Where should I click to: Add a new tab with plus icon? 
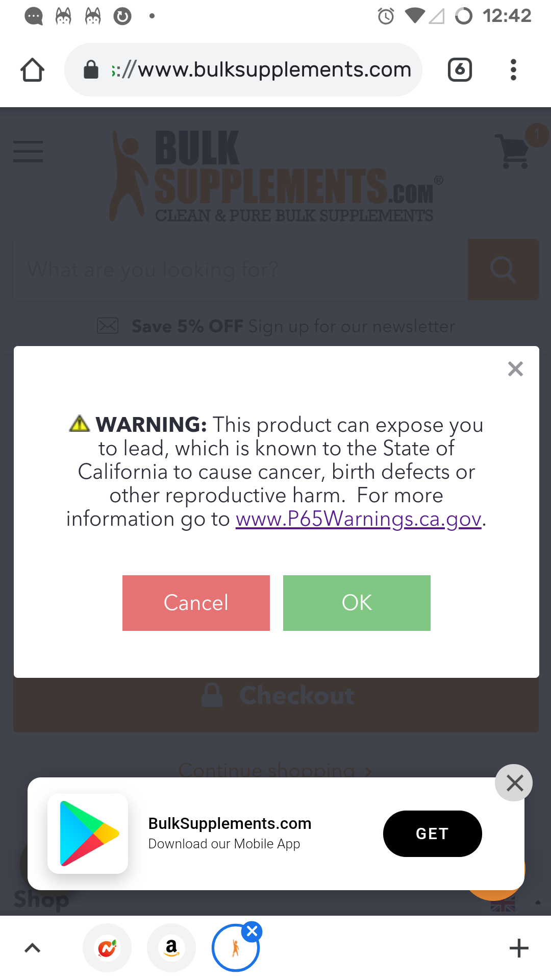tap(519, 948)
